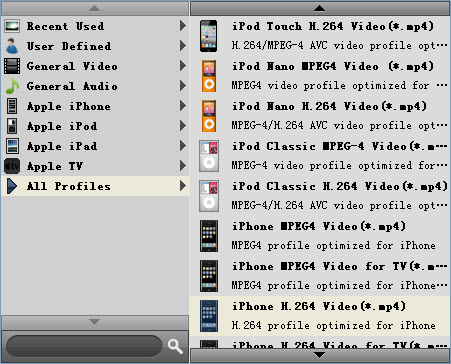This screenshot has width=451, height=364.
Task: Click the left category list down-scroll bar
Action: tap(95, 322)
